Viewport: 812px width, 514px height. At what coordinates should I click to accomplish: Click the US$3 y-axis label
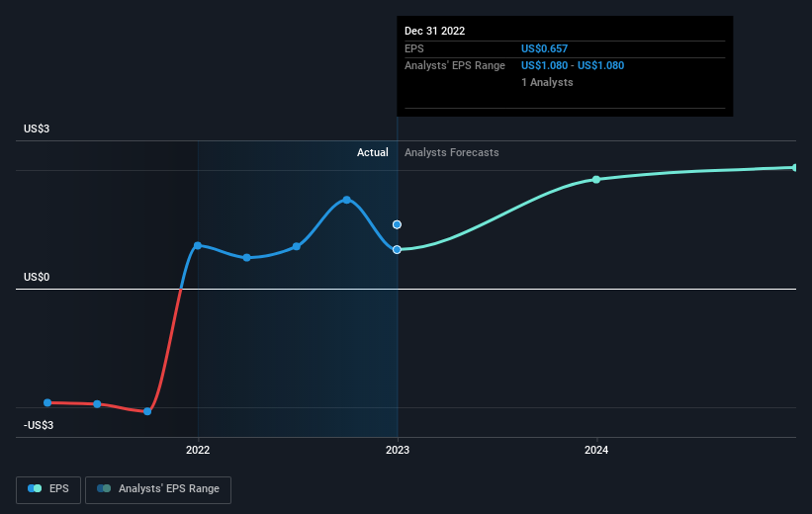[37, 128]
